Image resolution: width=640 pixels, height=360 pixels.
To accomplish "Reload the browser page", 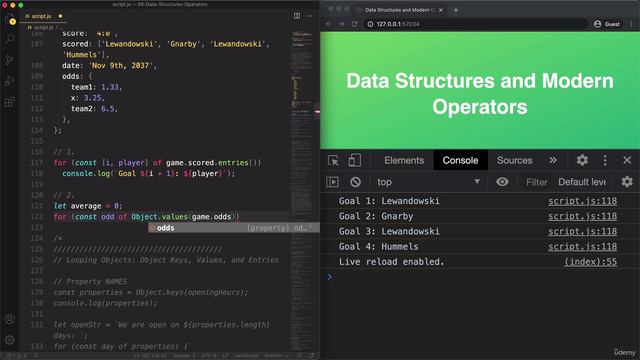I will [354, 24].
